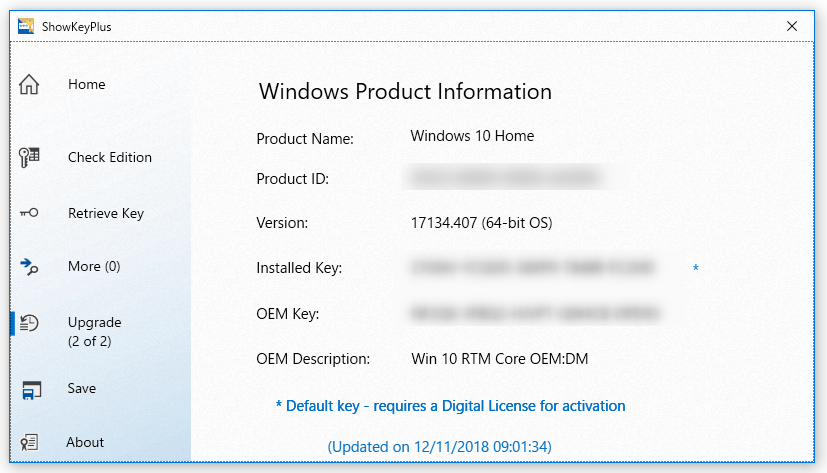This screenshot has height=473, width=827.
Task: Click the blue asterisk beside Installed Key
Action: pos(696,268)
